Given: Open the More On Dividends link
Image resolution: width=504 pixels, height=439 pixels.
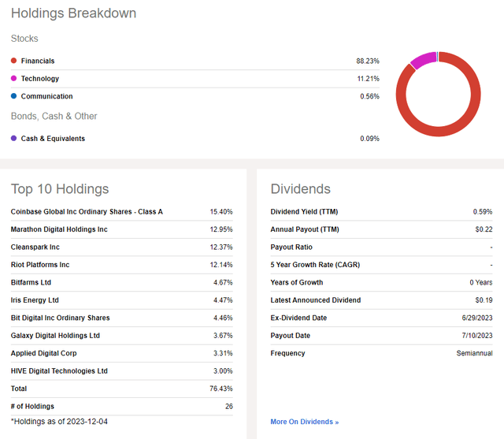Looking at the screenshot, I should pyautogui.click(x=304, y=422).
